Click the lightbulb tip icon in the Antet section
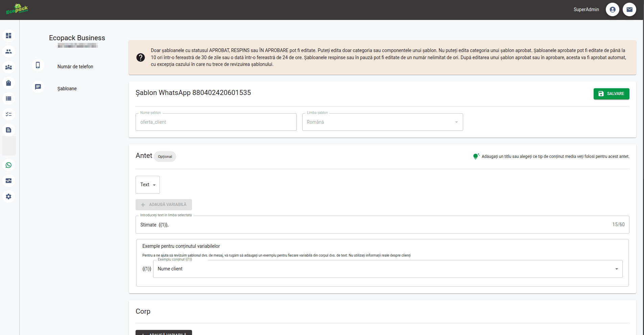Viewport: 644px width, 335px height. coord(476,156)
